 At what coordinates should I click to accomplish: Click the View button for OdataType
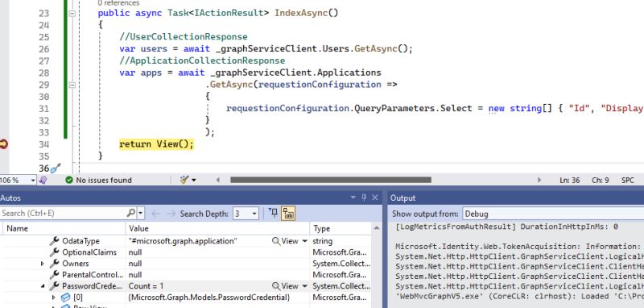coord(285,241)
